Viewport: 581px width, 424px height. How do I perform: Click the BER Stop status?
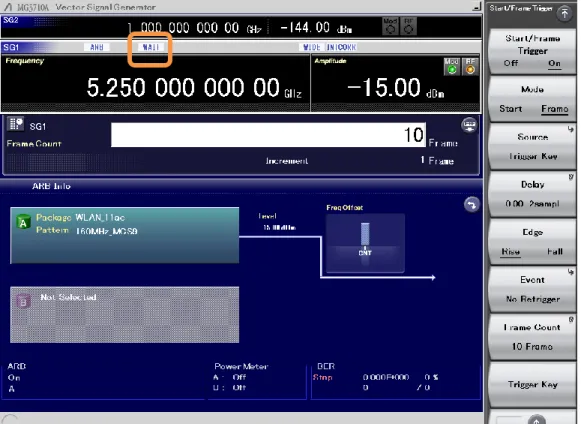[x=322, y=377]
